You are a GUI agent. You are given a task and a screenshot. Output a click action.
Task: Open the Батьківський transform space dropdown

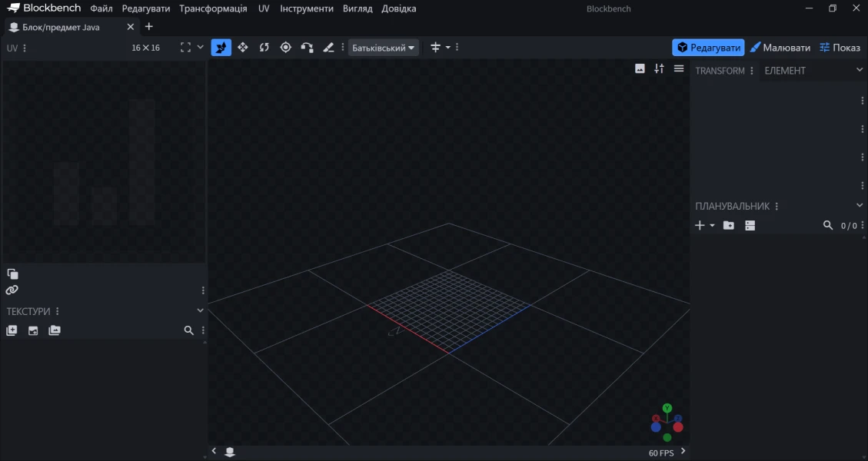pyautogui.click(x=383, y=48)
